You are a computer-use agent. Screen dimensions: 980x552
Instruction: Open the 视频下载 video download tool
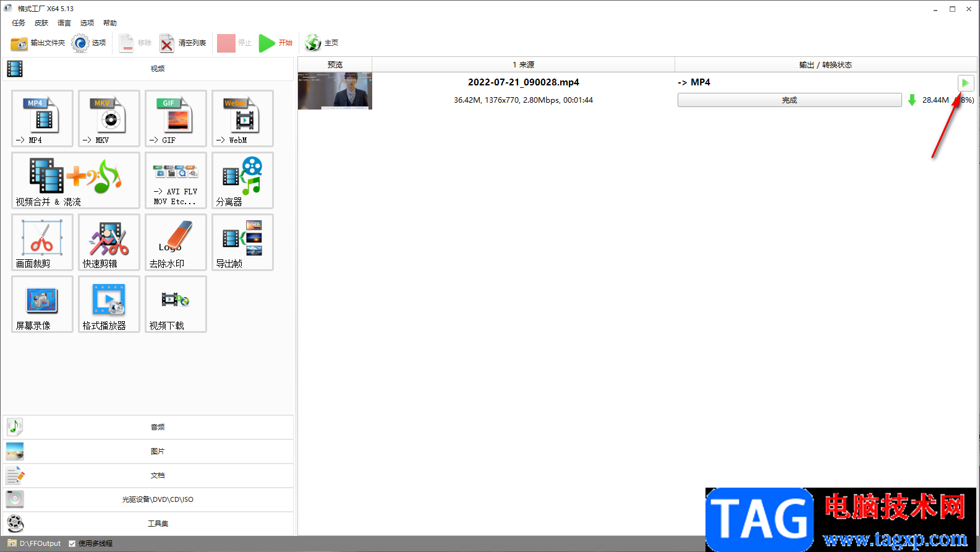pyautogui.click(x=176, y=304)
